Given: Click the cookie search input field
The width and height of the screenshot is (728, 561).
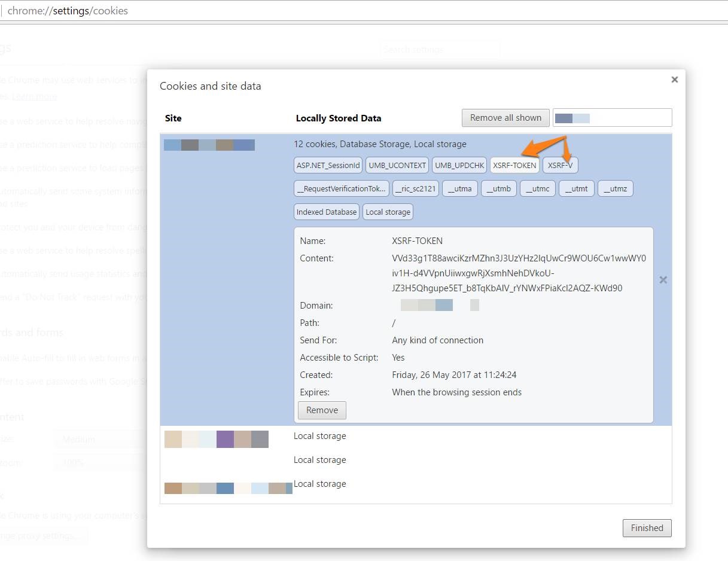Looking at the screenshot, I should click(x=613, y=118).
